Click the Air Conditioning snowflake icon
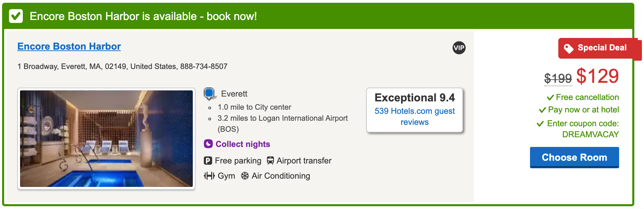Screen dimensions: 644x209 pos(245,176)
